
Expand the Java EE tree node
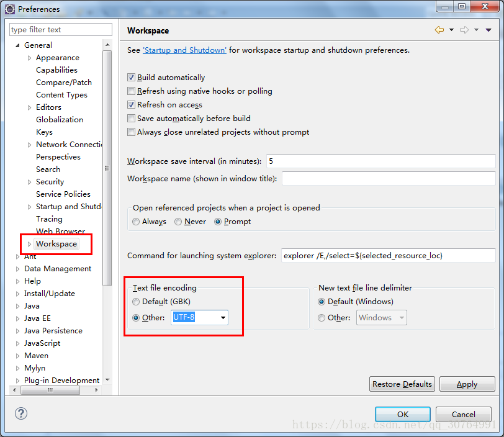point(17,318)
